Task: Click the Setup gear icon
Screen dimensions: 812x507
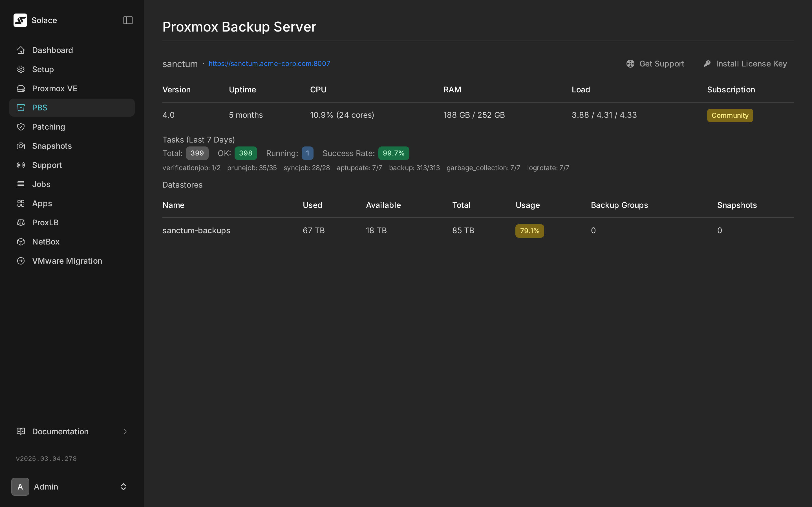Action: click(21, 69)
